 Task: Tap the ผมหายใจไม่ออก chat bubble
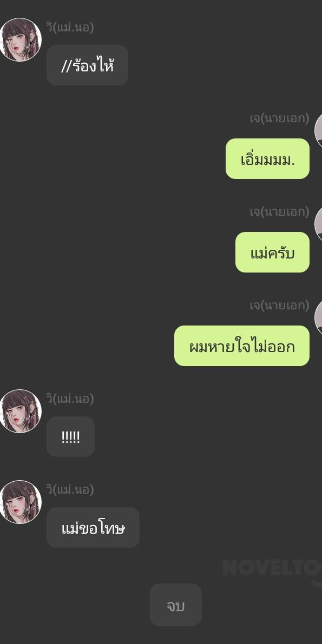pos(242,346)
